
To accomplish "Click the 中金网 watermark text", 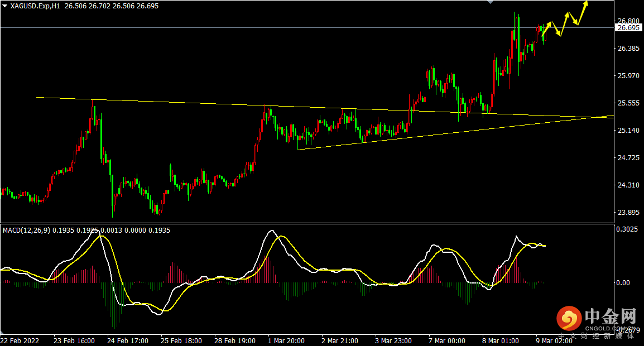I will pyautogui.click(x=611, y=317).
